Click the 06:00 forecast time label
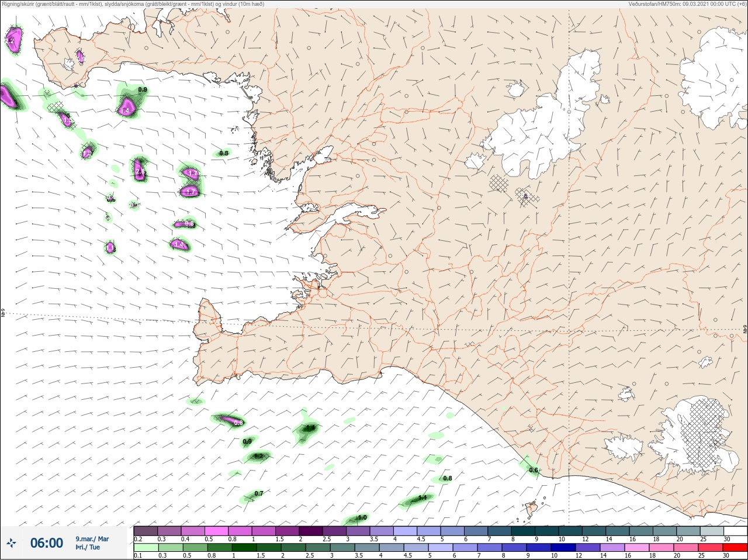The height and width of the screenshot is (560, 748). tap(47, 543)
